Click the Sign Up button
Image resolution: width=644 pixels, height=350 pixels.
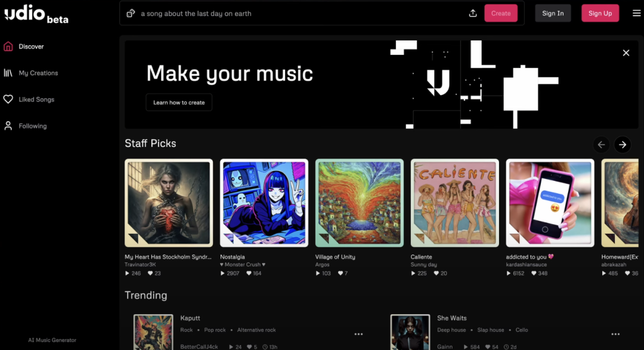(600, 13)
